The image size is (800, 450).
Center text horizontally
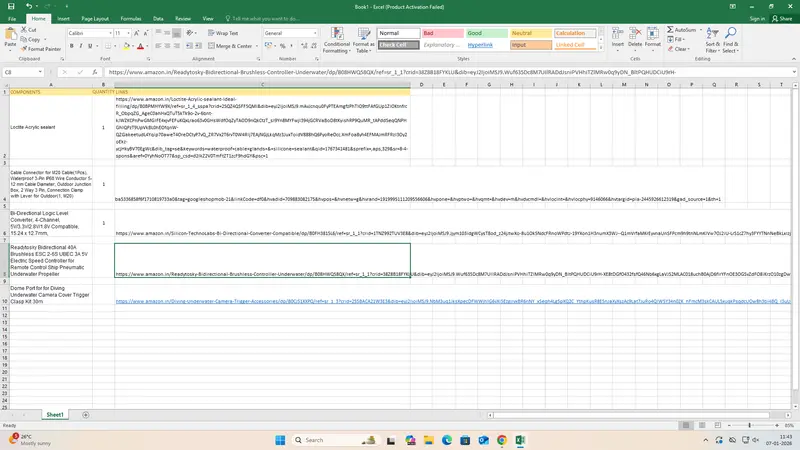click(x=167, y=46)
